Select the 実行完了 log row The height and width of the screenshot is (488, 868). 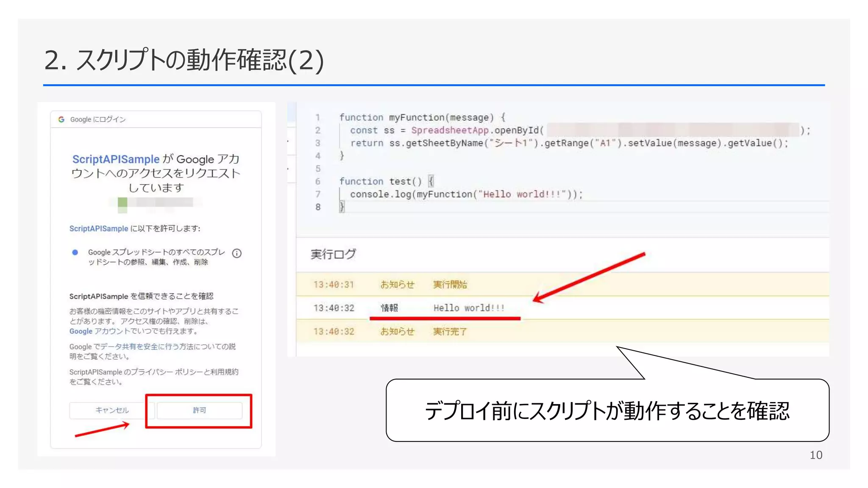(x=450, y=332)
